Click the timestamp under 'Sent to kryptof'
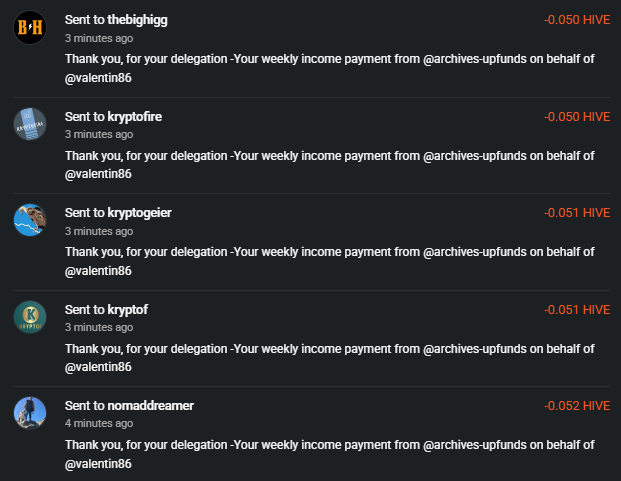Viewport: 621px width, 481px height. [x=99, y=327]
